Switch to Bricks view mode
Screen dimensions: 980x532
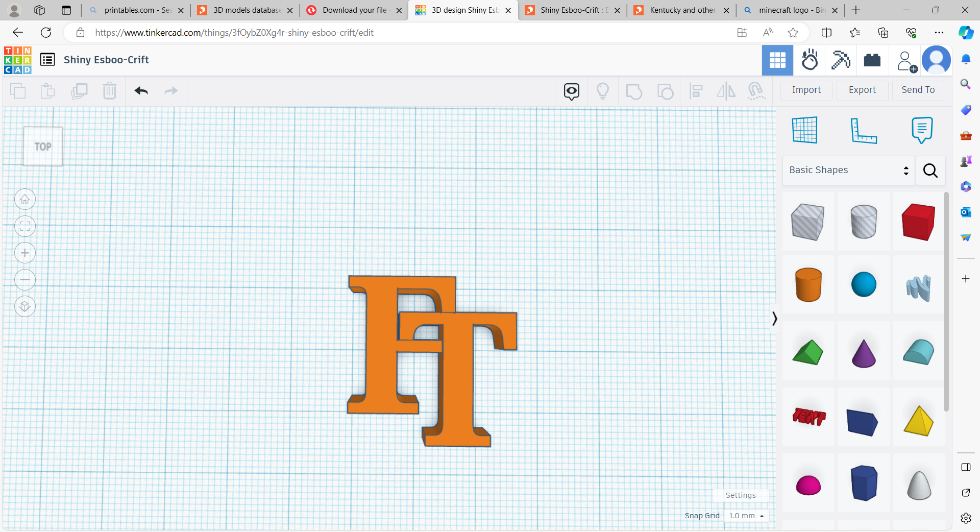pos(872,60)
